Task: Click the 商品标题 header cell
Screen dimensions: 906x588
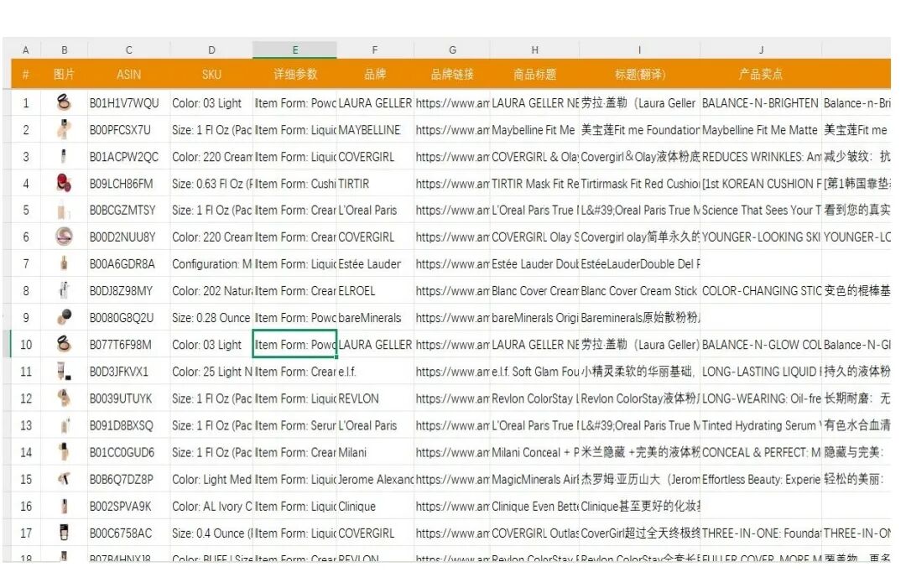Action: tap(534, 74)
